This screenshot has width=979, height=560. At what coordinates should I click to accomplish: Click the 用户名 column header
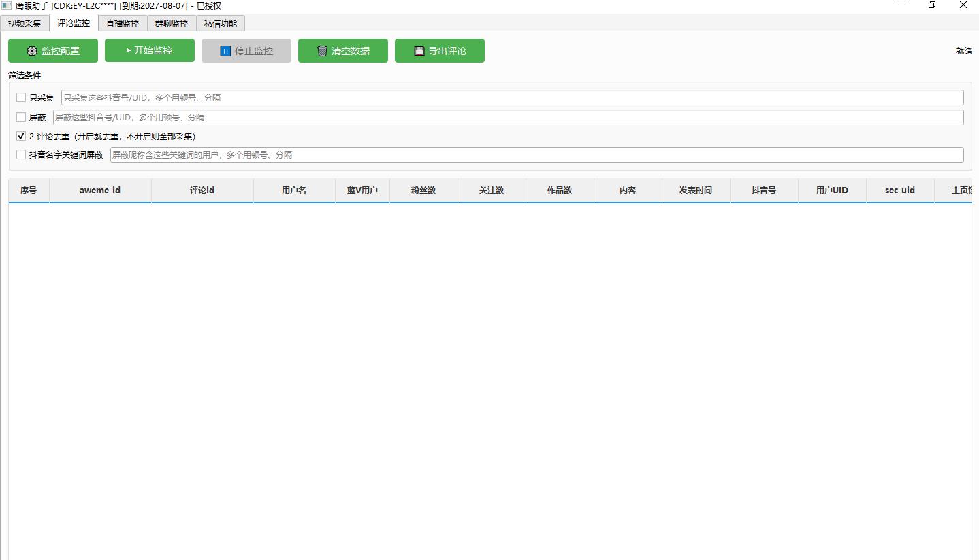click(x=294, y=191)
